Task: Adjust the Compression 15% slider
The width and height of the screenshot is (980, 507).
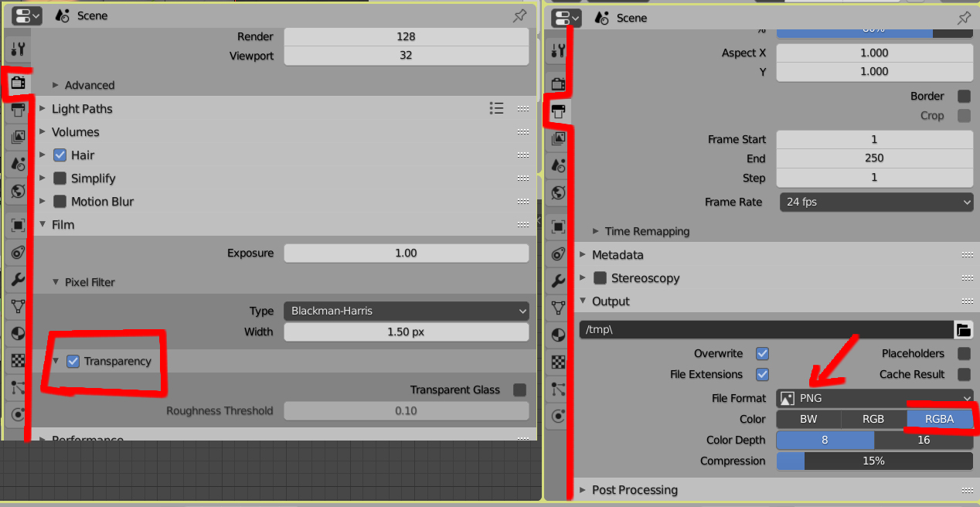Action: (874, 461)
